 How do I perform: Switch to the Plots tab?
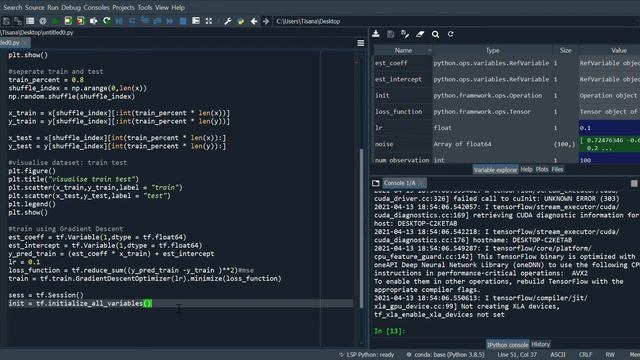pyautogui.click(x=542, y=169)
